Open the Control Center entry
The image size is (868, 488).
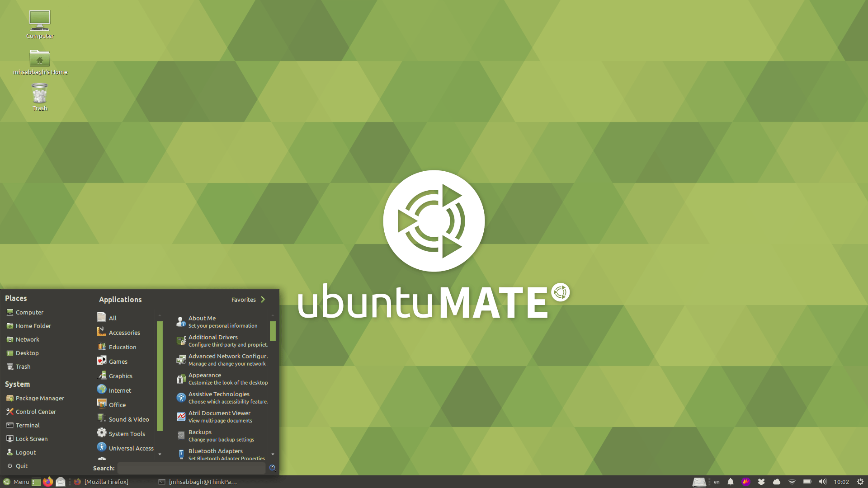35,412
